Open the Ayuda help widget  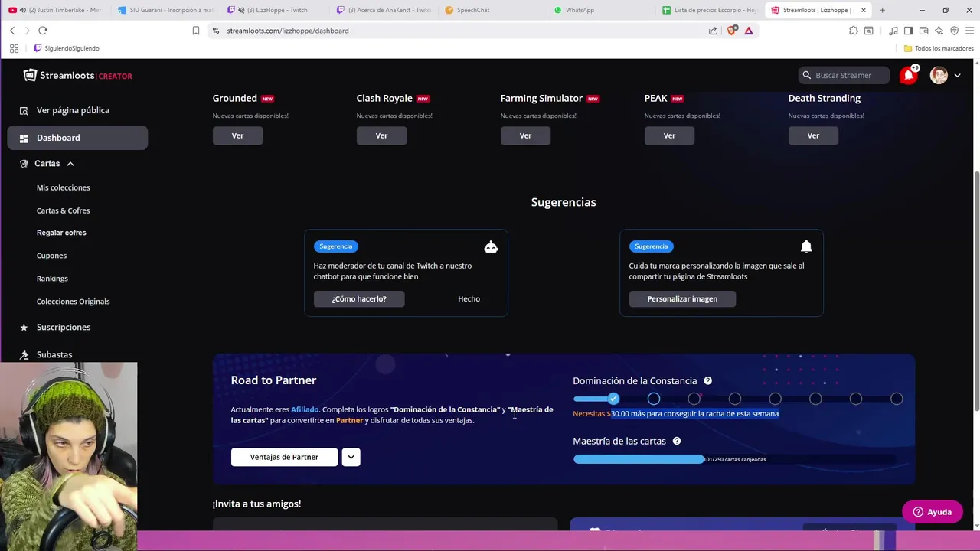[932, 512]
